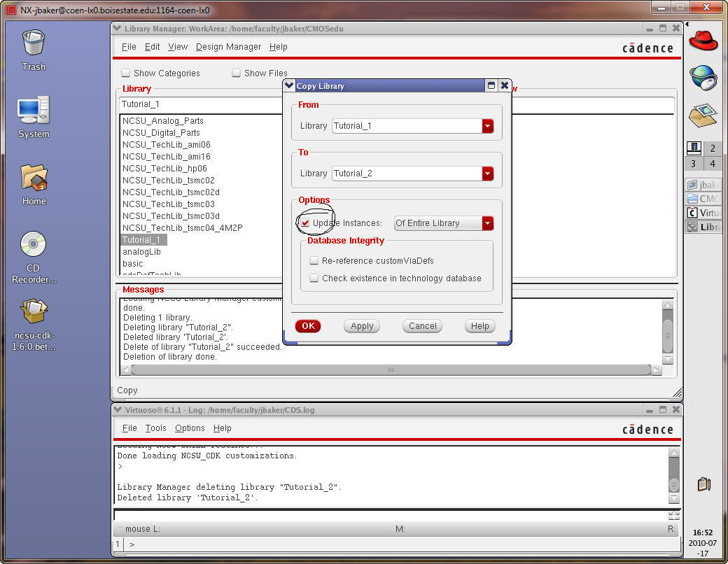Select NCSU_Digital_Parts library
Image resolution: width=728 pixels, height=564 pixels.
(x=161, y=133)
